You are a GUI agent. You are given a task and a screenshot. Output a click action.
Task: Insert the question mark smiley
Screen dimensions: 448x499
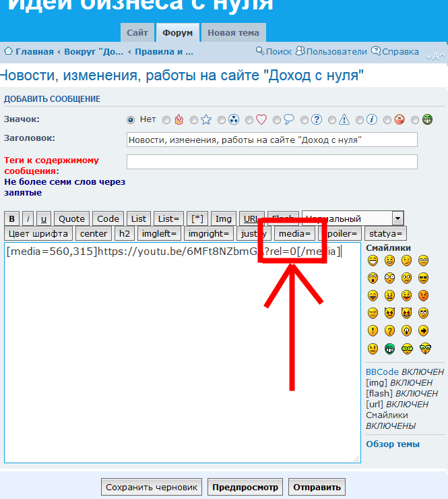(389, 330)
